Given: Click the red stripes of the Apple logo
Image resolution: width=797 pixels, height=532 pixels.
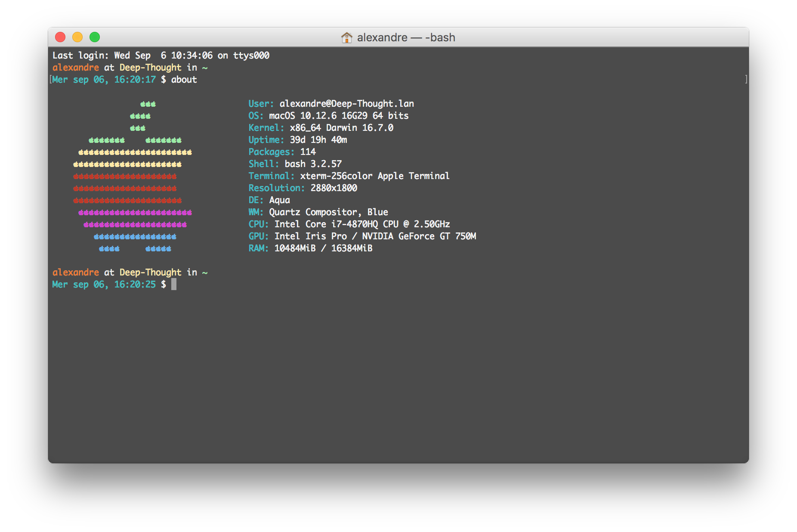Looking at the screenshot, I should click(x=126, y=189).
